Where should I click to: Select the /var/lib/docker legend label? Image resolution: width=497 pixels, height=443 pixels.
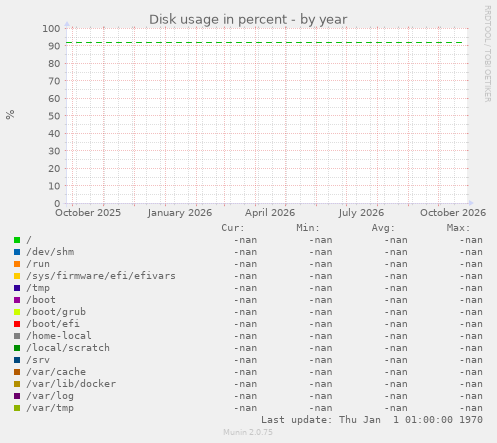pyautogui.click(x=71, y=384)
